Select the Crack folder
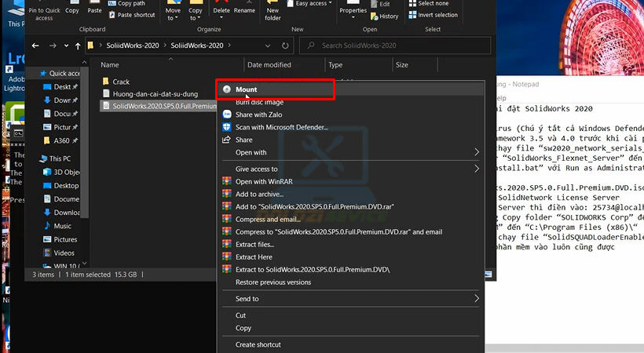The width and height of the screenshot is (644, 353). pyautogui.click(x=120, y=82)
